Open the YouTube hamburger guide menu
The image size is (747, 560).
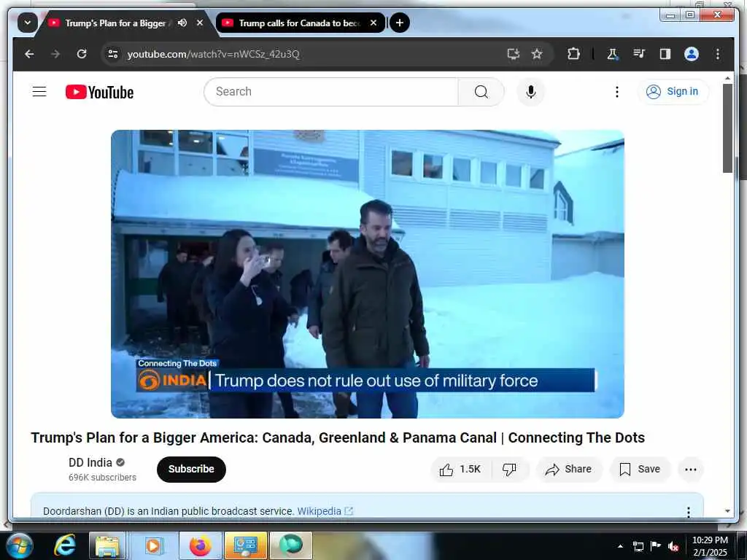point(39,91)
